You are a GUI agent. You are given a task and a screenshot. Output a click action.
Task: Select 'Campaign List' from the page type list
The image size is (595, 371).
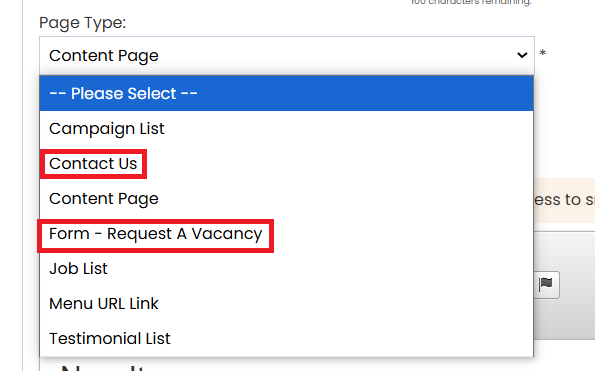pyautogui.click(x=286, y=129)
